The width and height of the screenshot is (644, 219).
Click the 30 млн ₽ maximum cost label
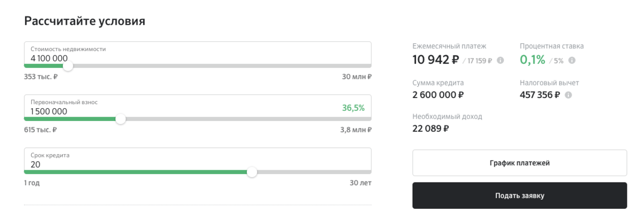356,77
